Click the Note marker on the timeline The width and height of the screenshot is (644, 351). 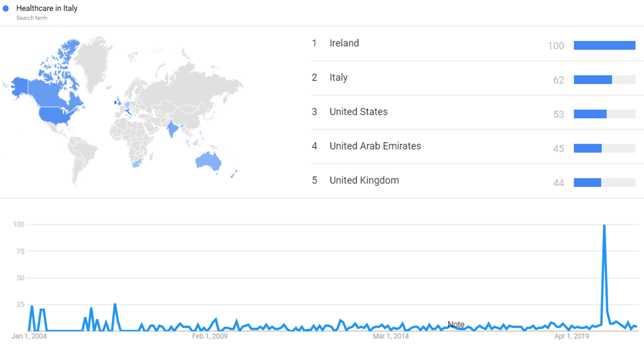456,325
